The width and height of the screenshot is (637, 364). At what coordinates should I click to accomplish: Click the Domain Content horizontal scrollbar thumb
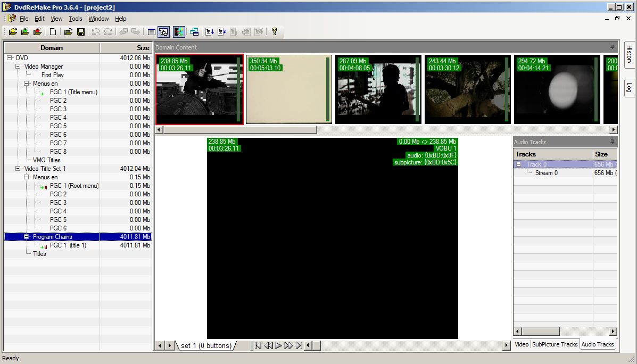236,130
